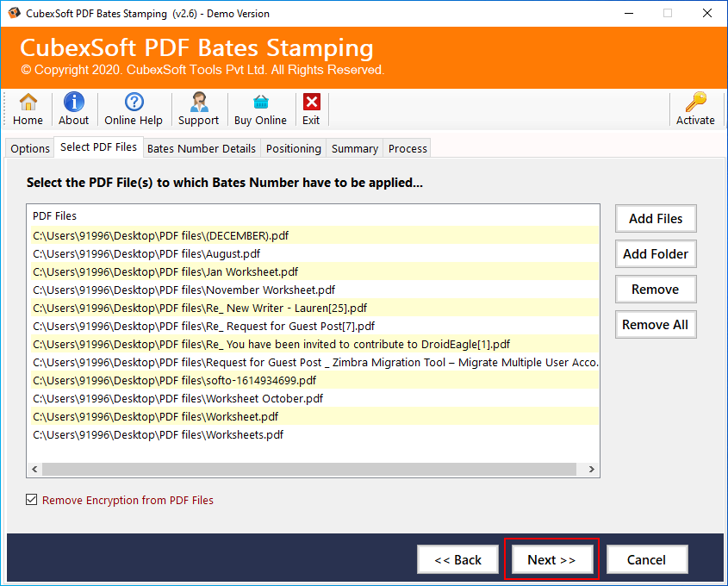This screenshot has height=586, width=728.
Task: Go to the Positioning tab
Action: tap(293, 148)
